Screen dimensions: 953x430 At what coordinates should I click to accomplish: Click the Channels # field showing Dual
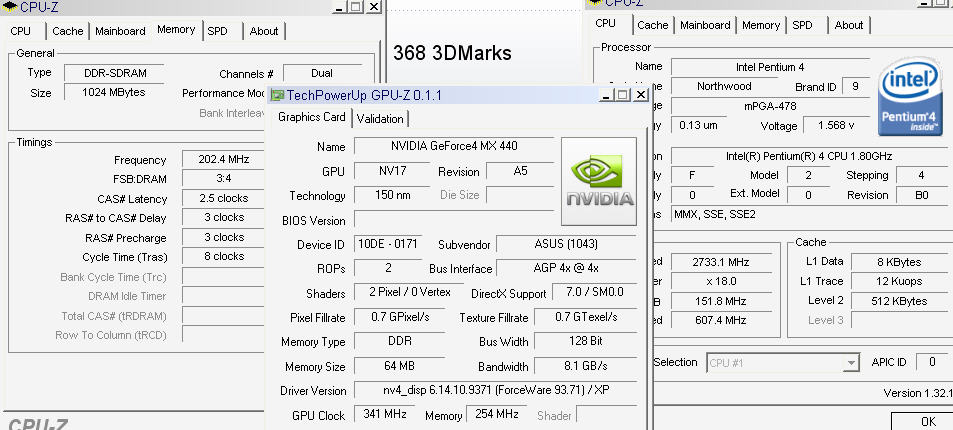point(322,73)
